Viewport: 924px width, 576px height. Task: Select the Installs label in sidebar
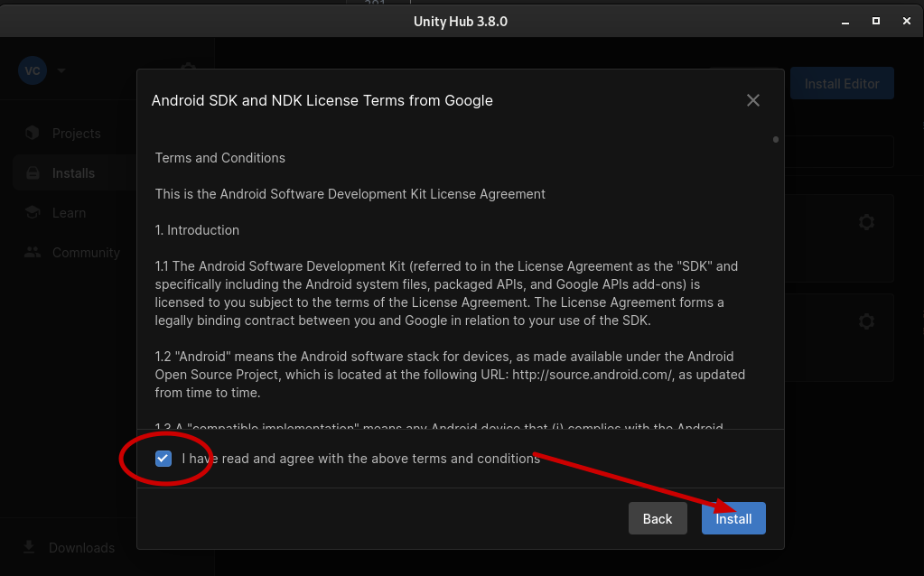coord(73,173)
